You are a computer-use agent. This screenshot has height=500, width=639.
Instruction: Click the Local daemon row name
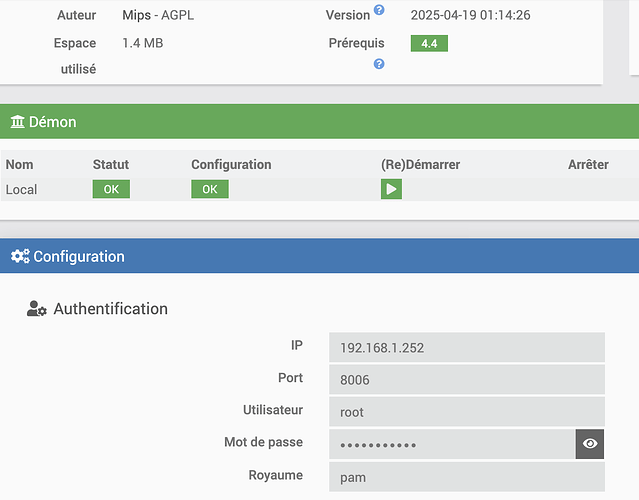[22, 189]
